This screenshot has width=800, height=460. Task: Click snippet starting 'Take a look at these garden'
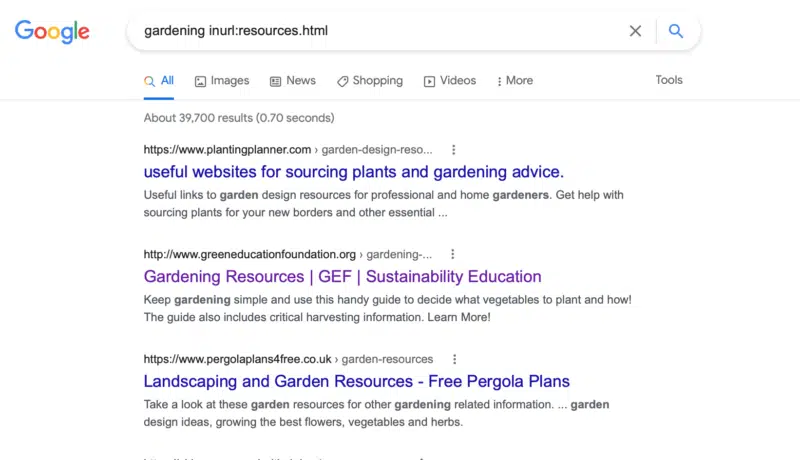(x=377, y=414)
